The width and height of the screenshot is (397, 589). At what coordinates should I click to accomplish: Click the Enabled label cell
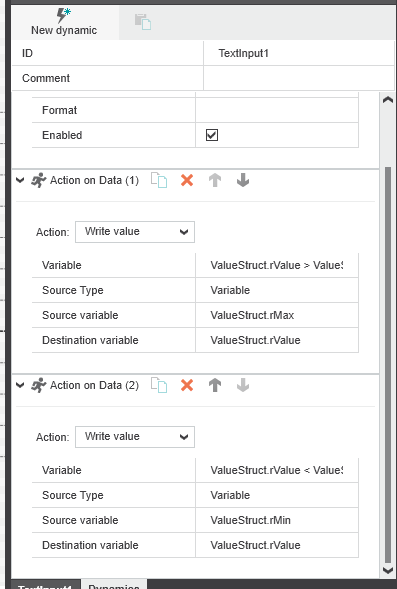point(113,135)
